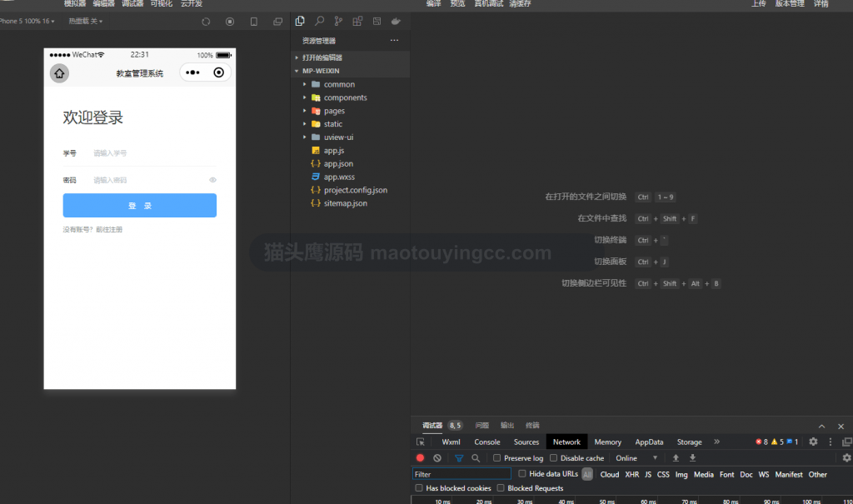The image size is (853, 504).
Task: Enable the Preserve log checkbox
Action: coord(496,457)
